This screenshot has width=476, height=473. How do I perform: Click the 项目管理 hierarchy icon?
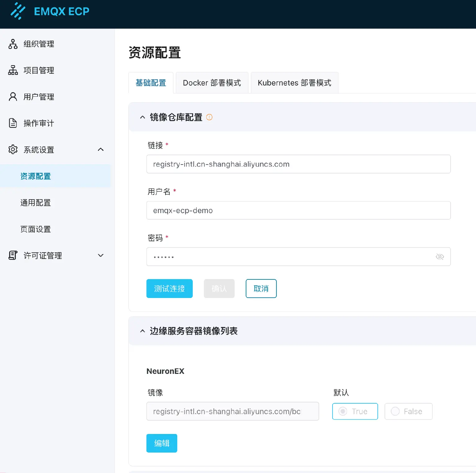(x=13, y=70)
